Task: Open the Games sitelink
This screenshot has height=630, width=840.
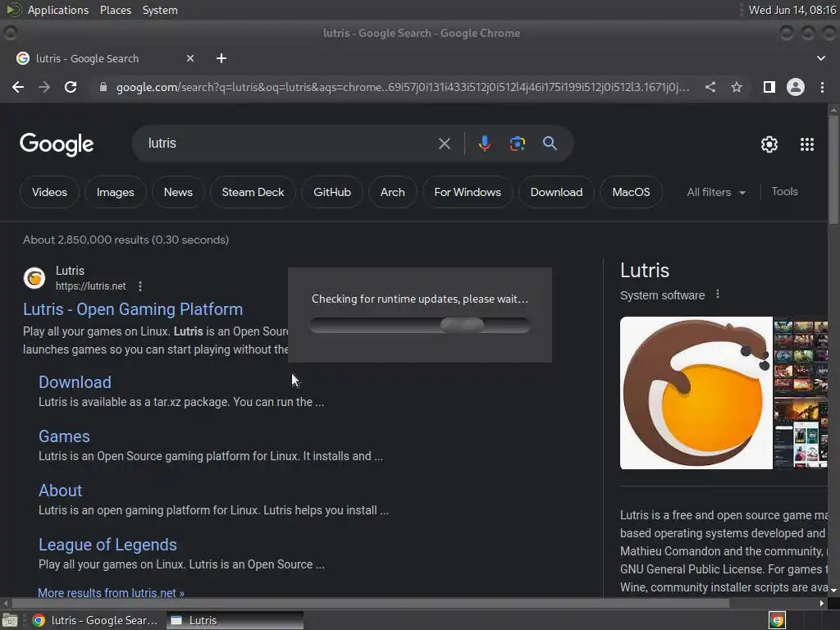Action: click(64, 436)
